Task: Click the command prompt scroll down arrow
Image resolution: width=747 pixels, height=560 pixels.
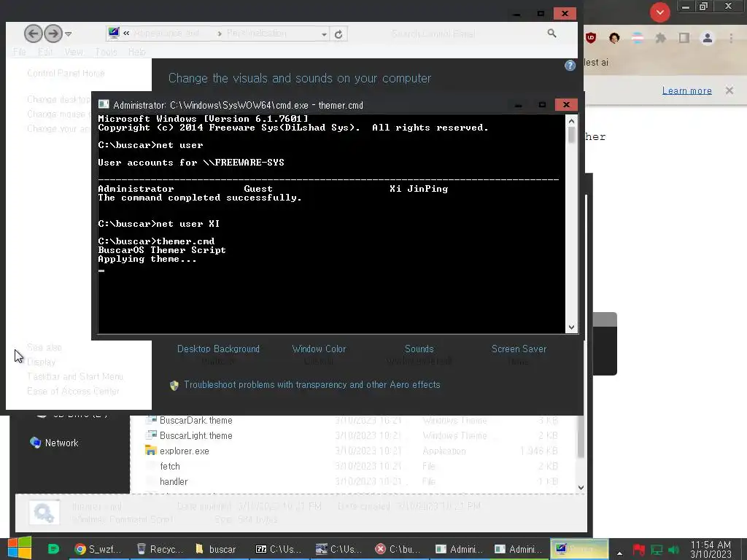Action: (571, 327)
